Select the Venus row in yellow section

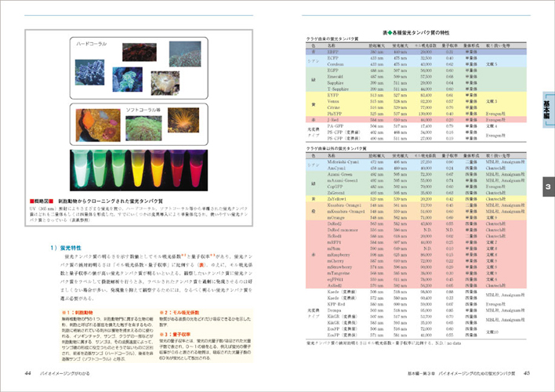coord(335,102)
